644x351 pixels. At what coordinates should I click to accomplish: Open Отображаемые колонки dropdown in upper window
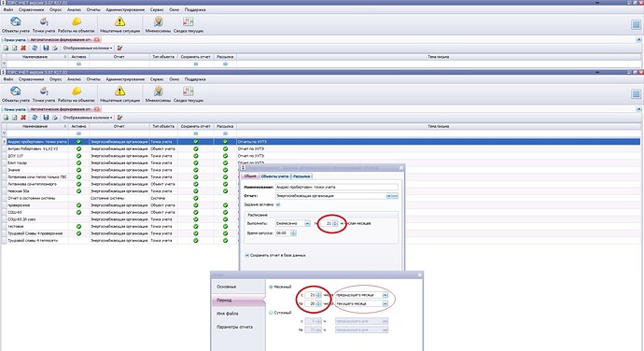pos(88,49)
